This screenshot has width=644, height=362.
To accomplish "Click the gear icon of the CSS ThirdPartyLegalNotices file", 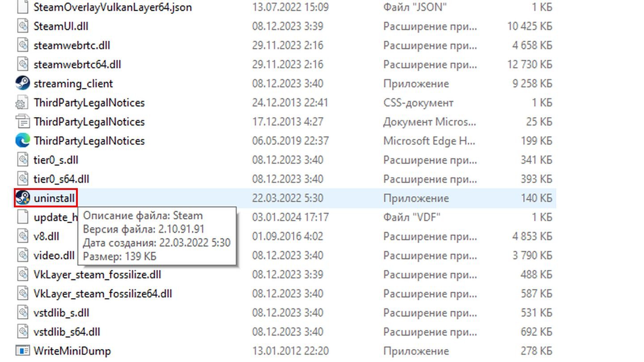I will [x=22, y=103].
